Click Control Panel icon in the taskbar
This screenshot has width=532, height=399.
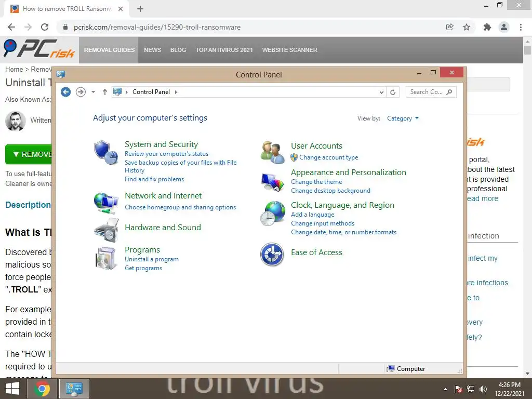(74, 389)
